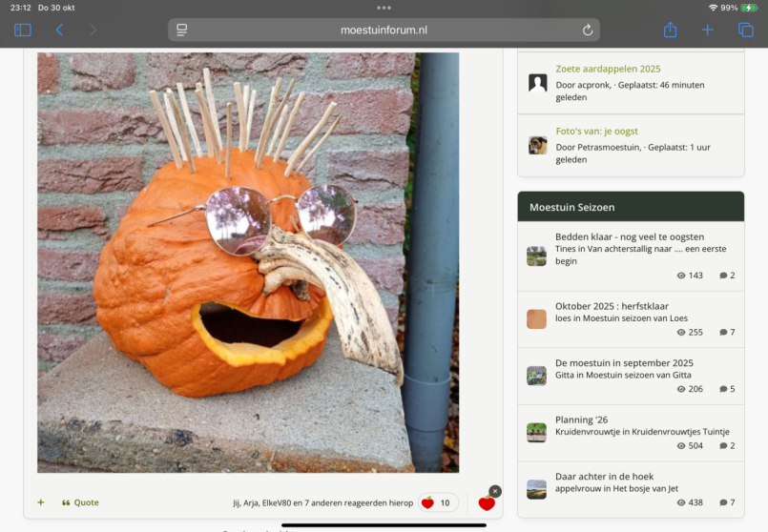Click the moestuinforum.nl address bar
The width and height of the screenshot is (768, 532).
(x=384, y=30)
